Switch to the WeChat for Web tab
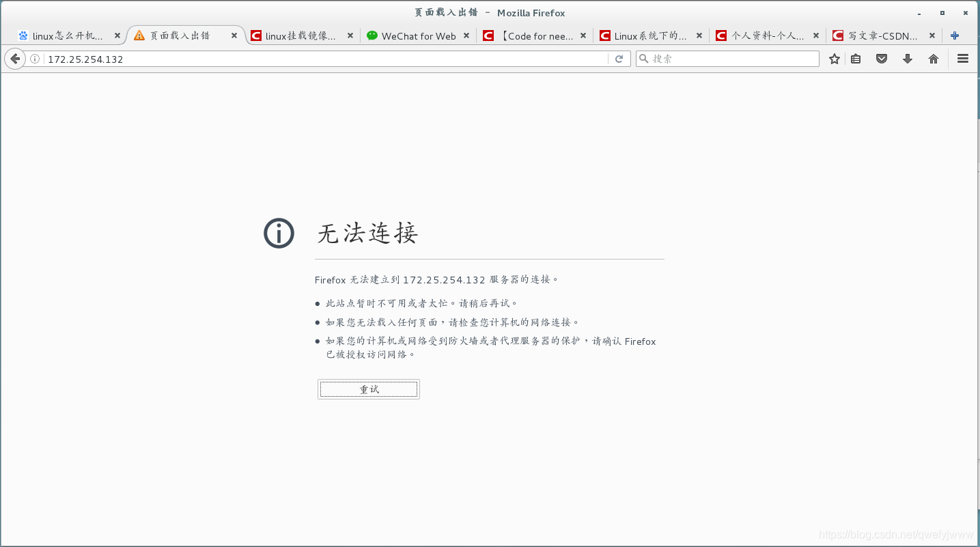 (418, 36)
